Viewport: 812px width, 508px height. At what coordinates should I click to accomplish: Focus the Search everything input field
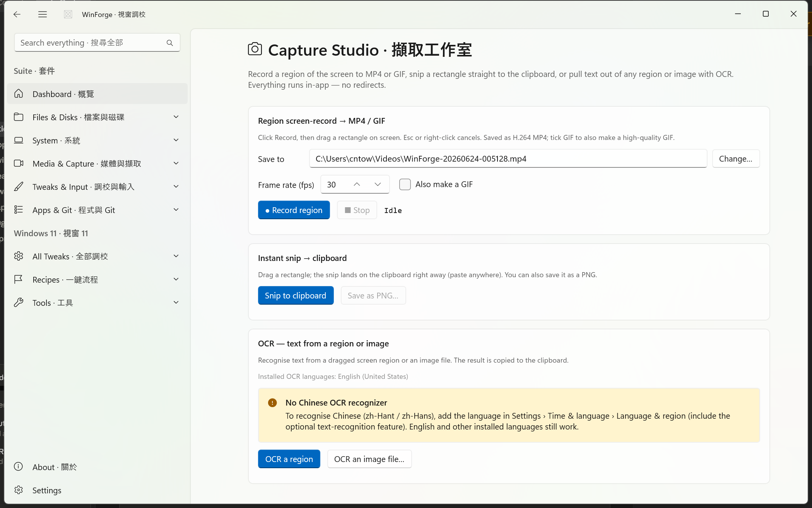point(97,43)
